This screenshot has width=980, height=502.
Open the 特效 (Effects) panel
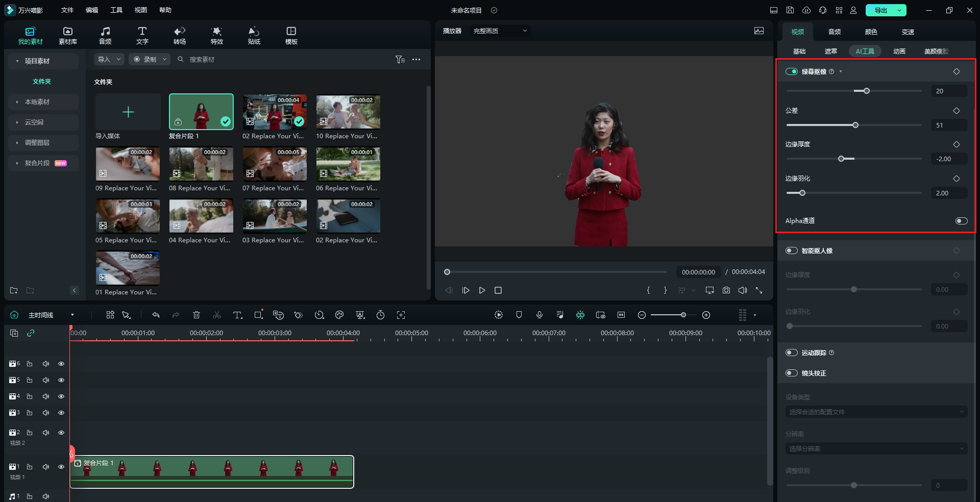click(216, 35)
